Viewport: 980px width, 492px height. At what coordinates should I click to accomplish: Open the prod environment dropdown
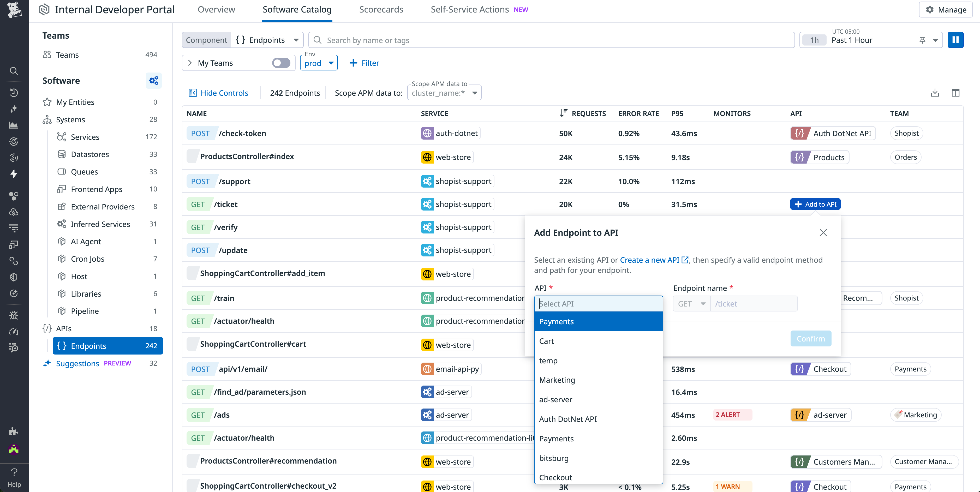[319, 63]
